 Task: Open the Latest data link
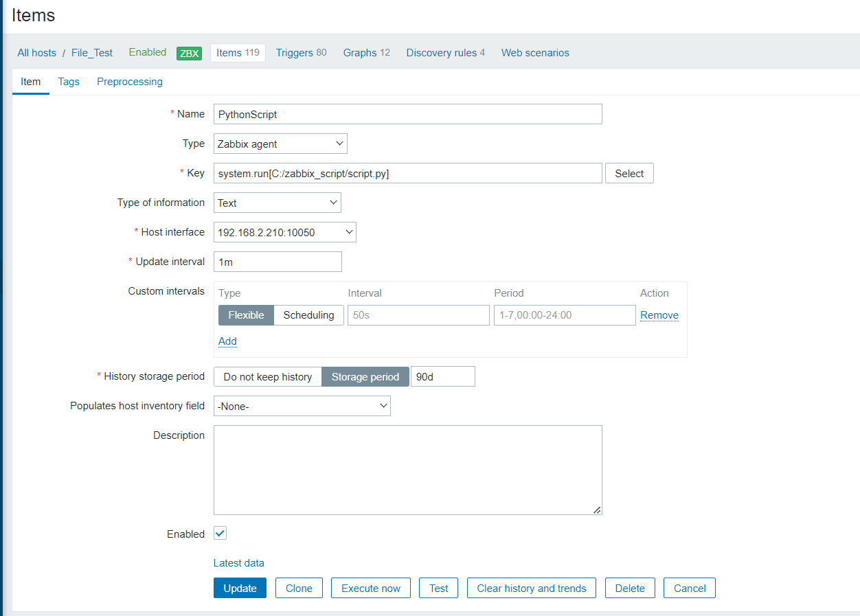(238, 563)
